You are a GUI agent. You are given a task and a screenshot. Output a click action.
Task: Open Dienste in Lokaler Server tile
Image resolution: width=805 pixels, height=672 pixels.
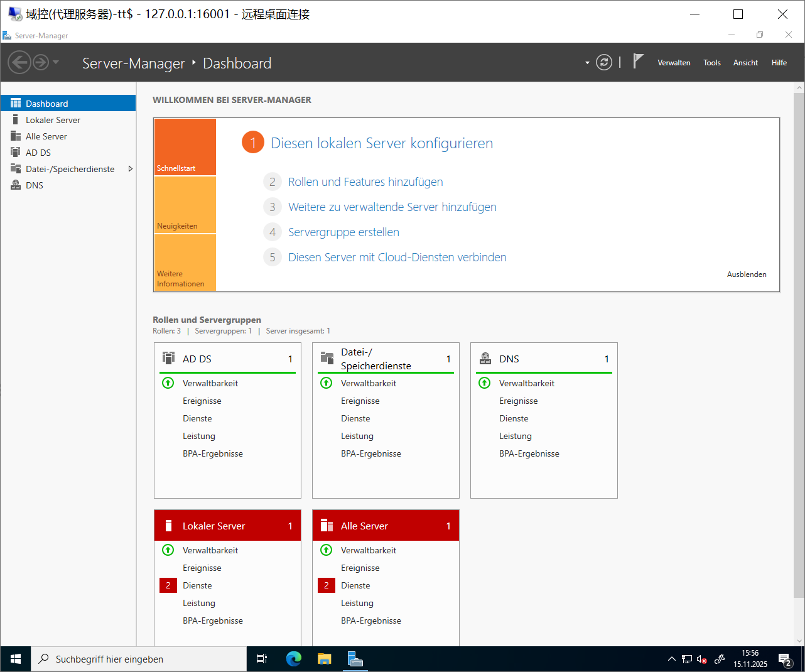click(x=197, y=585)
